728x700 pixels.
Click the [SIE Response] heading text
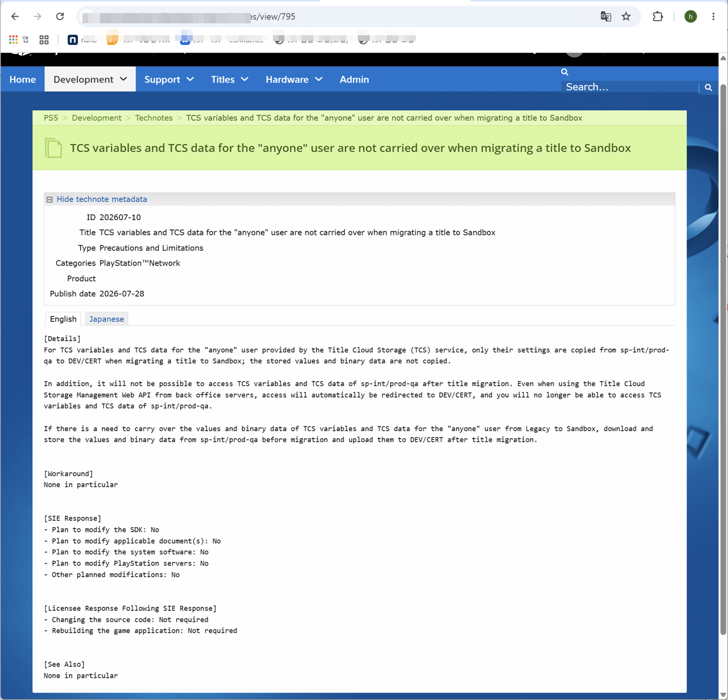(72, 519)
